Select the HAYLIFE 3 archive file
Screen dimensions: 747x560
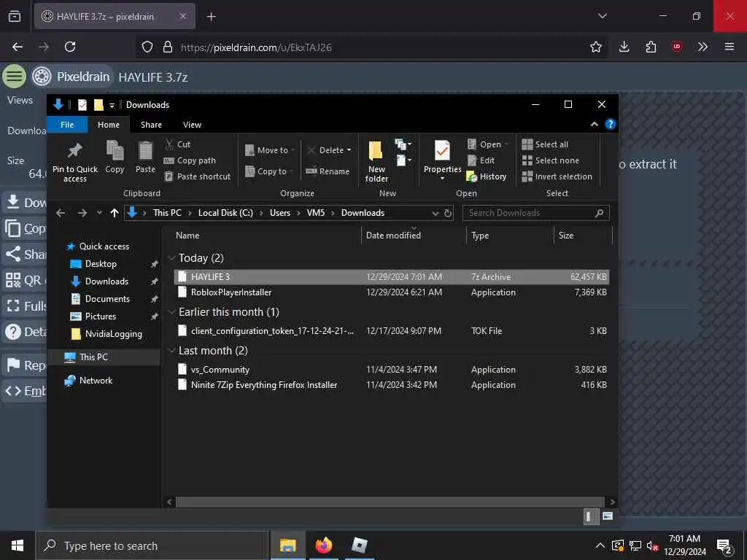pyautogui.click(x=391, y=276)
